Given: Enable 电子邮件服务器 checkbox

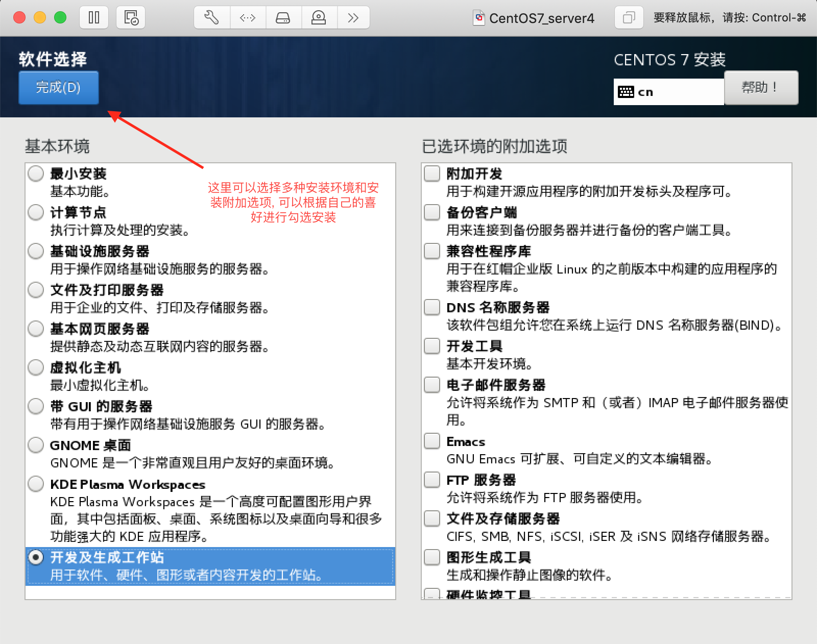Looking at the screenshot, I should [432, 385].
